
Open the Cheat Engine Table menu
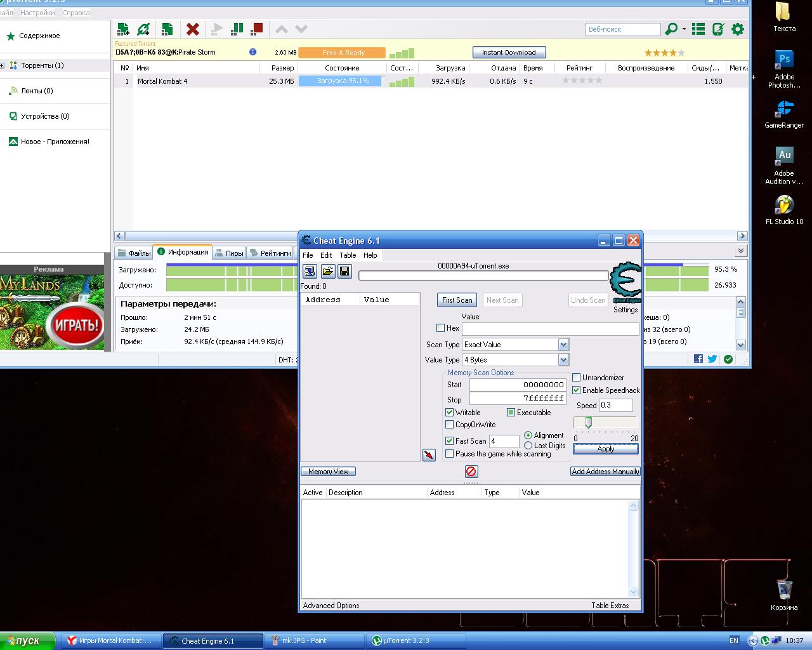tap(348, 255)
